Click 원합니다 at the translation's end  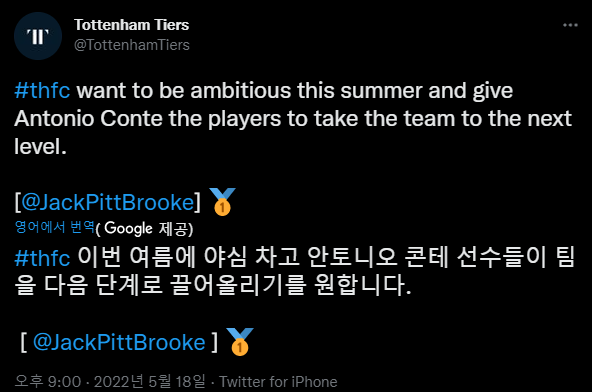point(362,285)
